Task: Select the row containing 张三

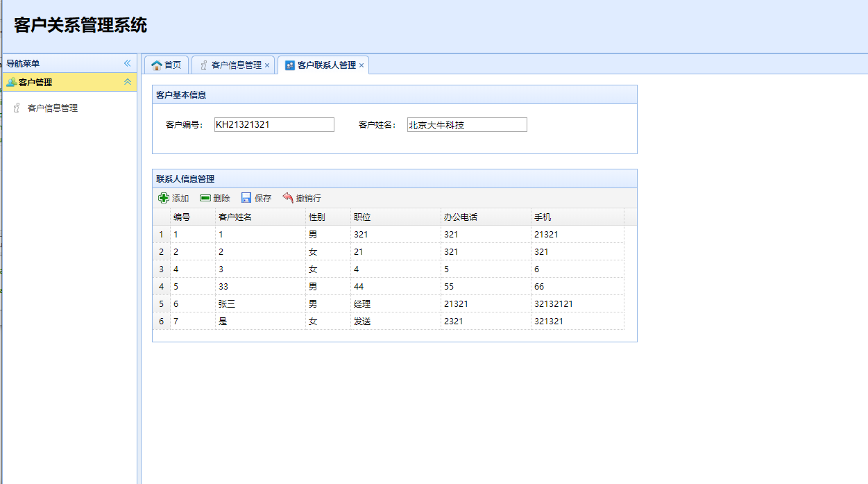Action: (x=243, y=303)
